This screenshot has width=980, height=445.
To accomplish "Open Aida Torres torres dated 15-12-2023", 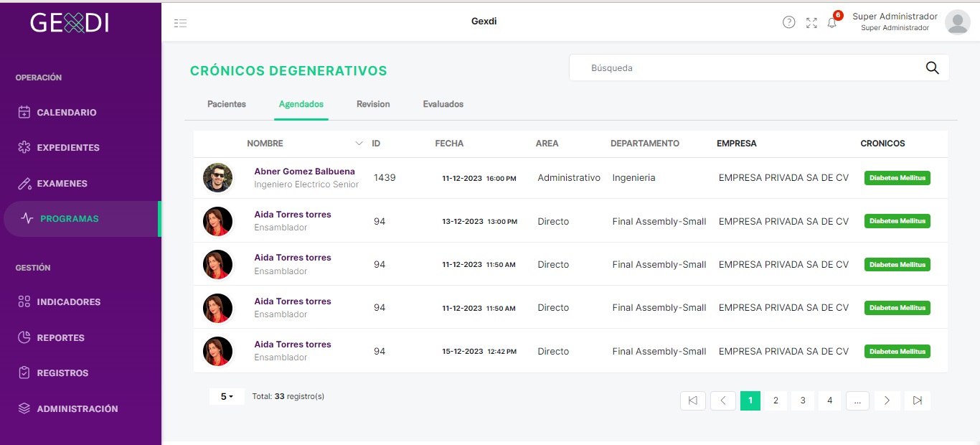I will 293,345.
